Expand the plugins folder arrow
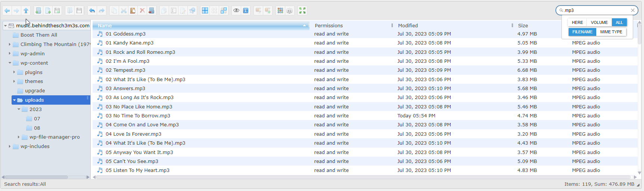This screenshot has height=191, width=644. pos(14,72)
